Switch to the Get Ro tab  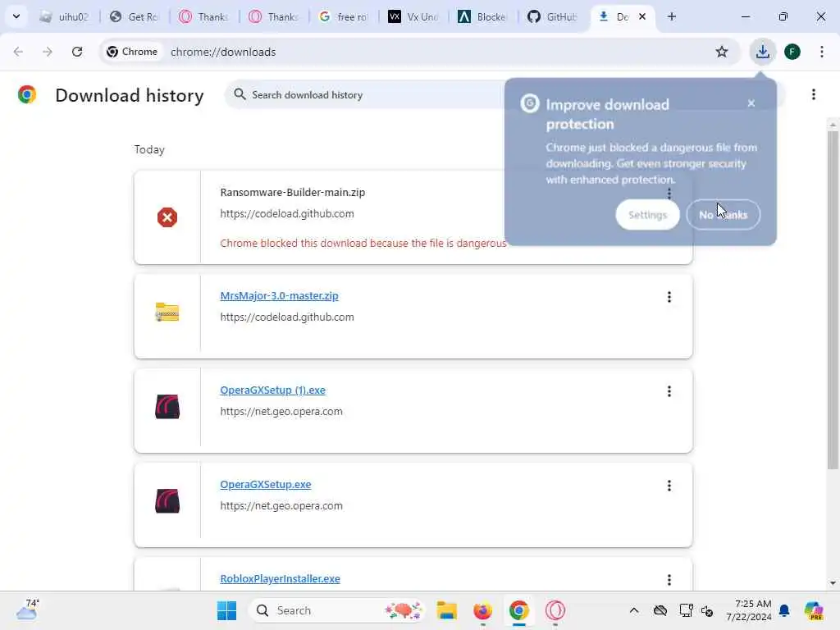tap(134, 16)
